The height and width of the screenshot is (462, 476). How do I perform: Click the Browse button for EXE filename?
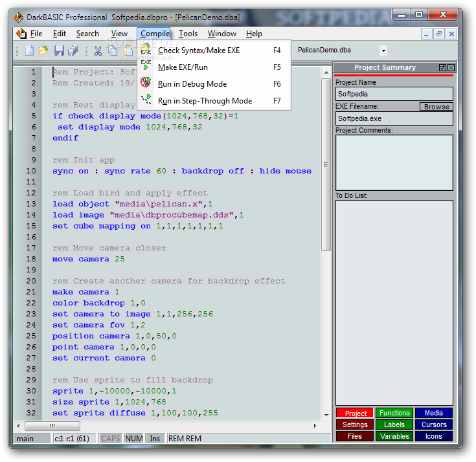tap(436, 107)
